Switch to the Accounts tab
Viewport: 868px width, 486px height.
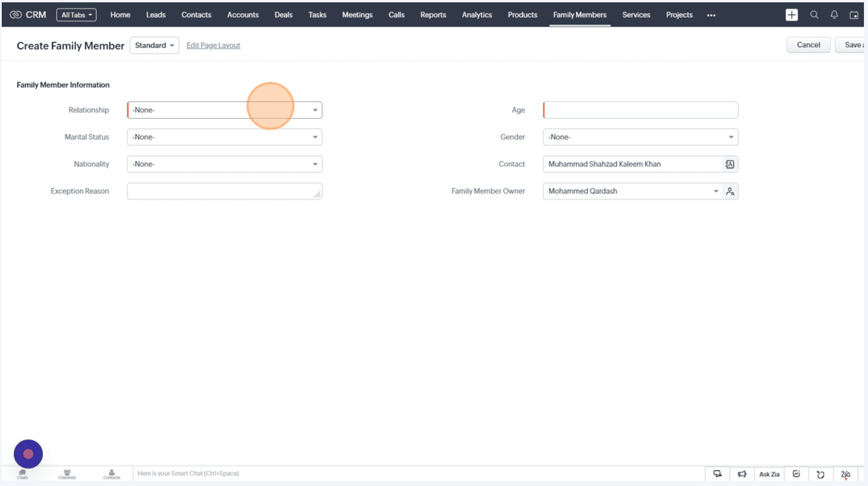coord(243,15)
